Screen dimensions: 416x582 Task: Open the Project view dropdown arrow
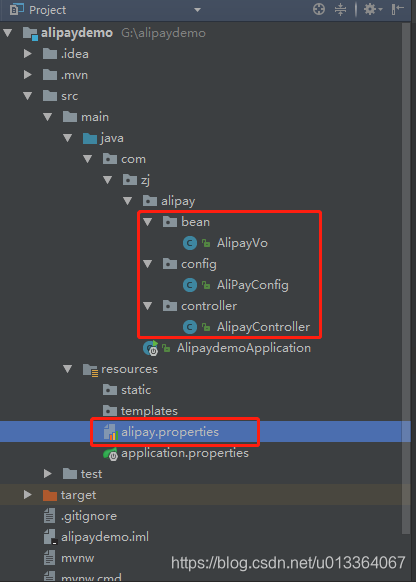pos(197,10)
